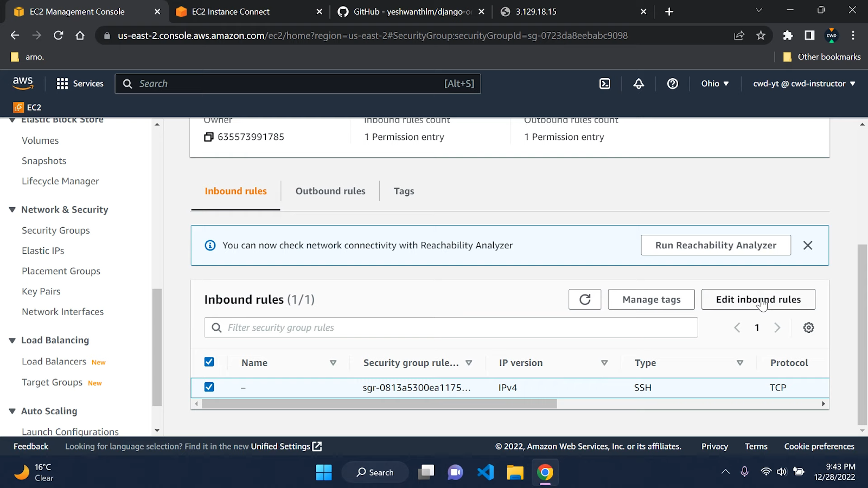Go to previous page of inbound rules
Screen dimensions: 868x488
click(737, 328)
